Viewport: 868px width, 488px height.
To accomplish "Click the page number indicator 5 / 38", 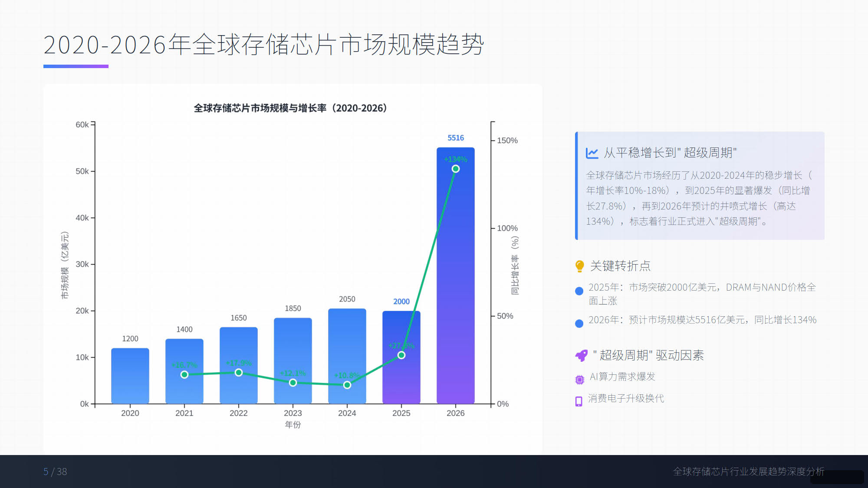I will click(55, 472).
